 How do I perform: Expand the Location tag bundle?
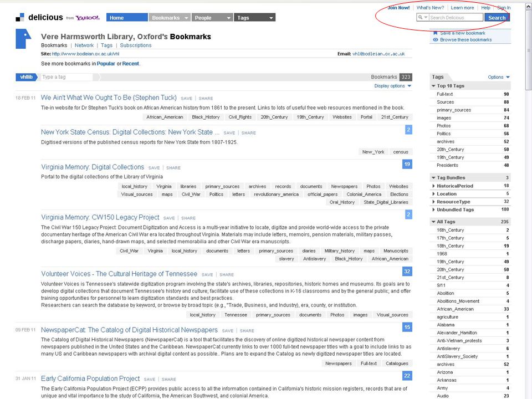(433, 194)
